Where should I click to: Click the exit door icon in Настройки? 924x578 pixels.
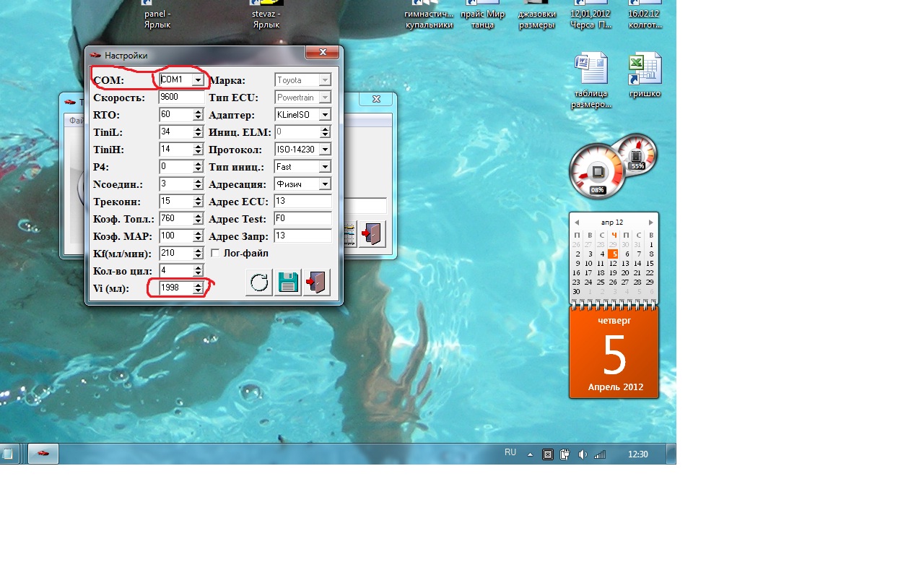(317, 282)
